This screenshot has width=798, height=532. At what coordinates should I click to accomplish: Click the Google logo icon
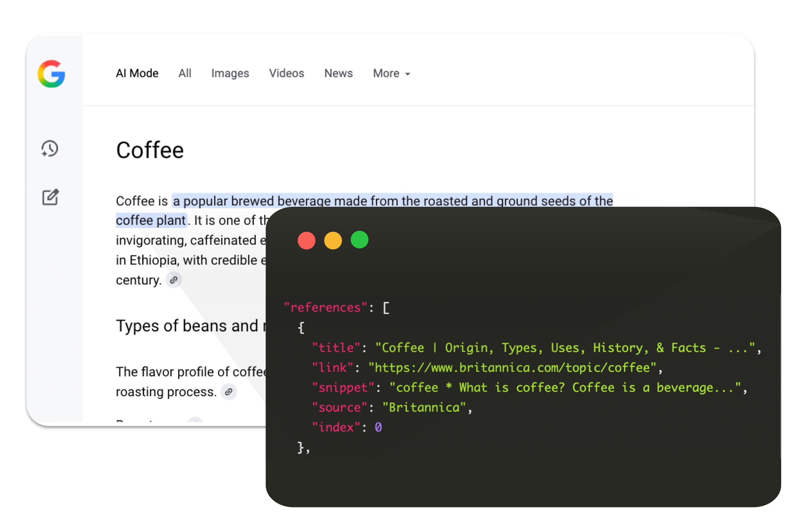point(51,74)
